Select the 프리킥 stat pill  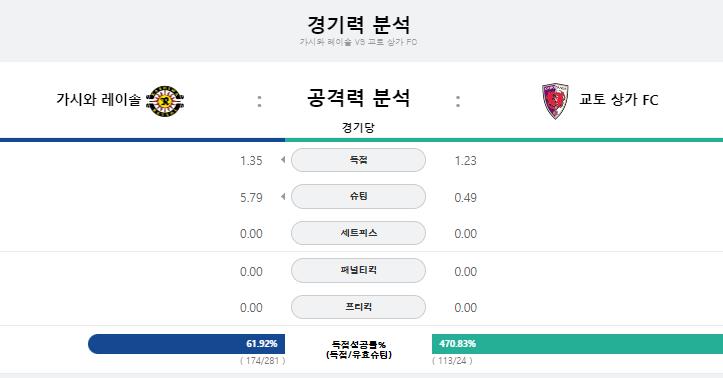click(358, 307)
